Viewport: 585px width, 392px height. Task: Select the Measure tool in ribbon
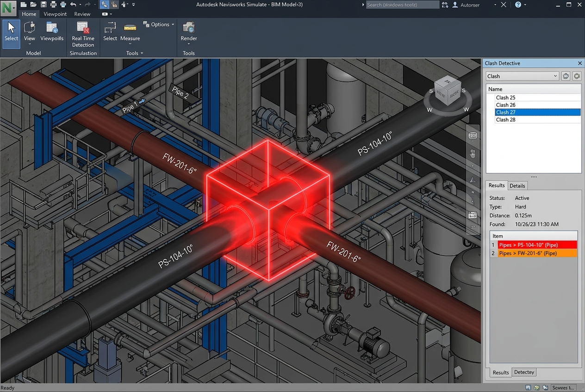[130, 31]
